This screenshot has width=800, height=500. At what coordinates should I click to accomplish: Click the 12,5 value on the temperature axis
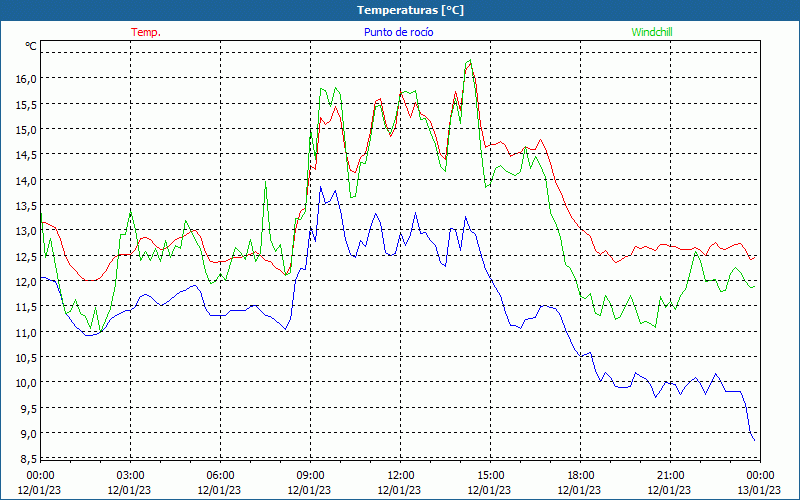[x=28, y=256]
